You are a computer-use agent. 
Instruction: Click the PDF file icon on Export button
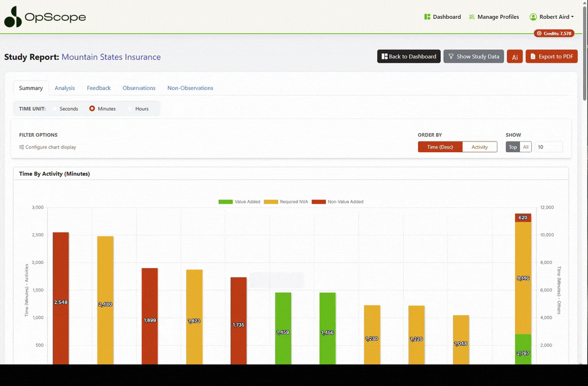533,57
